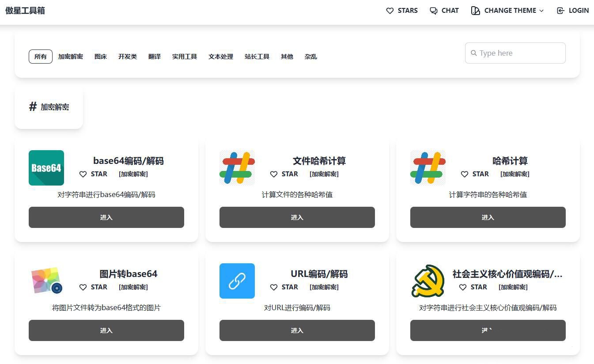Click the STARS heart toggle in header
Image resolution: width=594 pixels, height=364 pixels.
click(390, 10)
